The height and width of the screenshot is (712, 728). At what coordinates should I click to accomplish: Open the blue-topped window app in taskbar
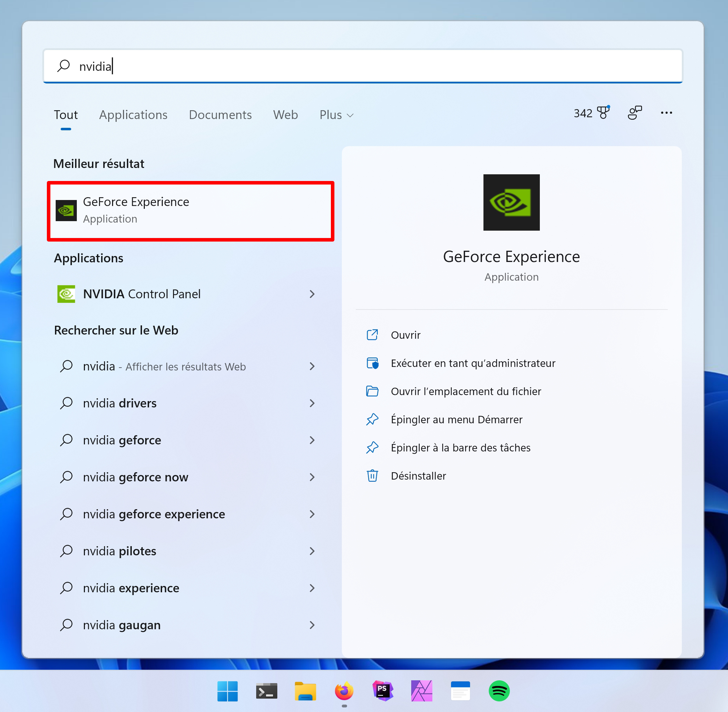[x=461, y=691]
